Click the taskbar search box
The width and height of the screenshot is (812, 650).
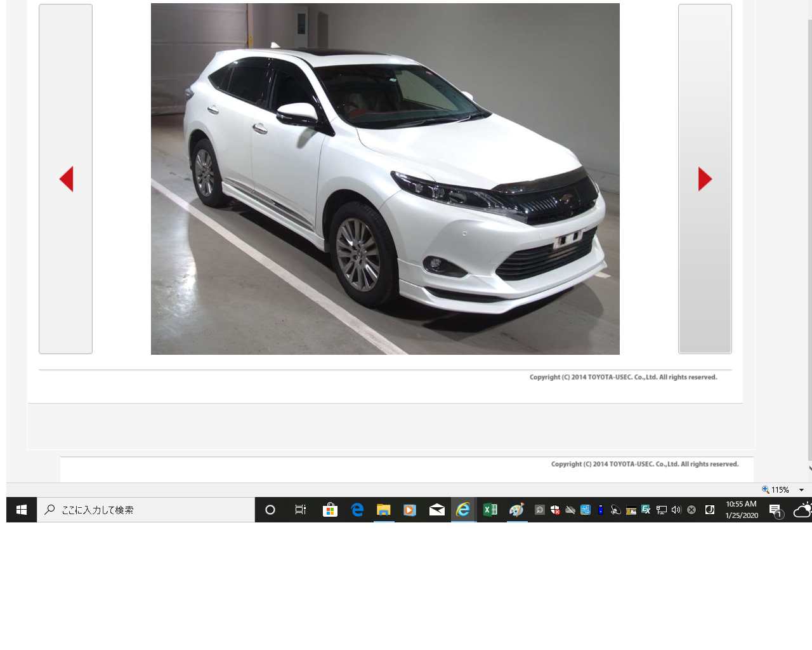(x=146, y=510)
